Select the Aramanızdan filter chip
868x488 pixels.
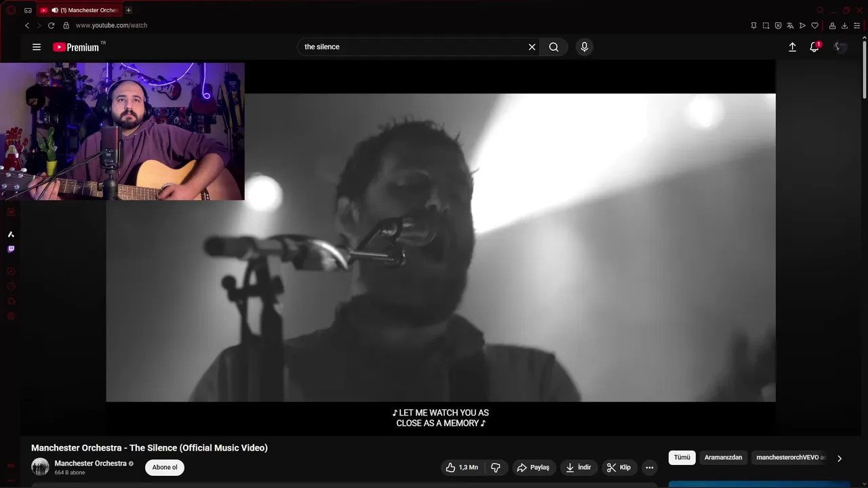point(723,457)
